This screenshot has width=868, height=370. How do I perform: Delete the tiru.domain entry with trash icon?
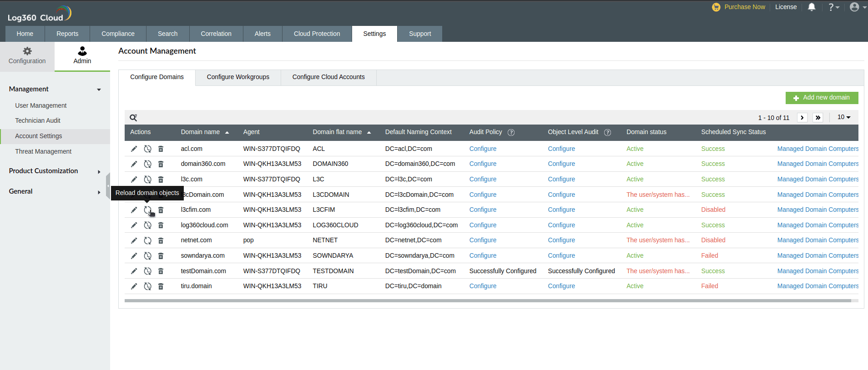tap(161, 286)
